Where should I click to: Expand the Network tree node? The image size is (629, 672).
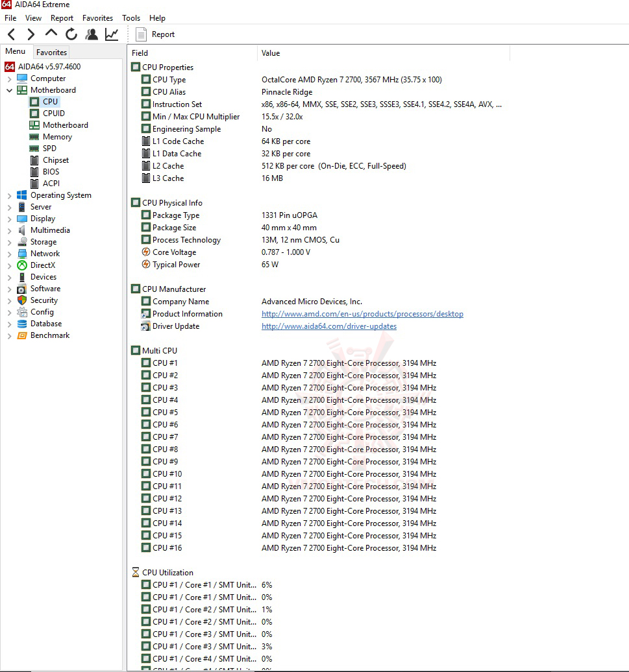(x=10, y=254)
